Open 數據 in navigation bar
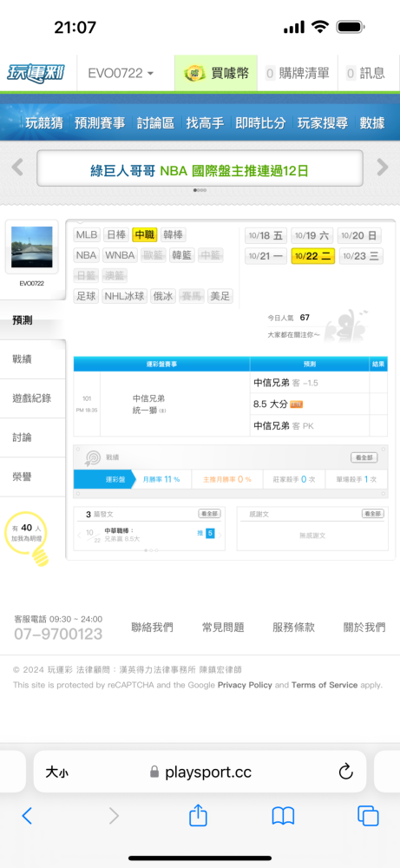 [371, 123]
